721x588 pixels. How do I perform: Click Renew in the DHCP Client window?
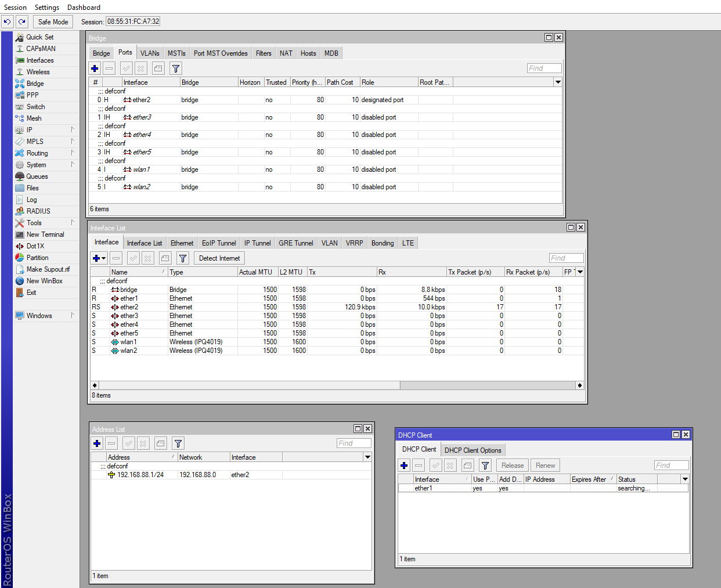click(545, 465)
